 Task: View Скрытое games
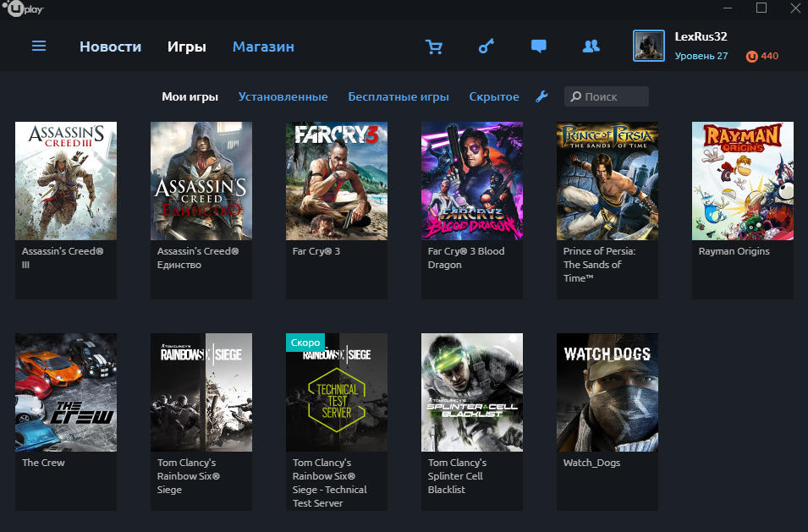[x=493, y=96]
